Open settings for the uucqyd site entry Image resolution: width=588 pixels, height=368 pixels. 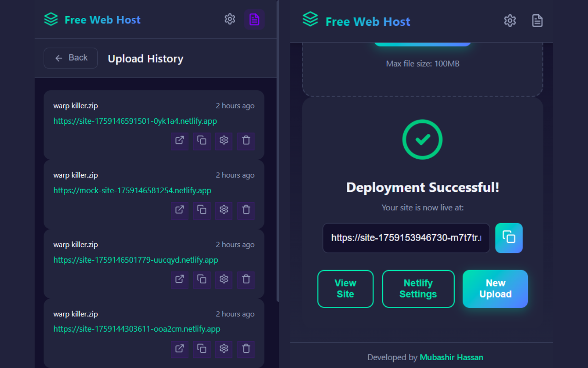point(224,279)
